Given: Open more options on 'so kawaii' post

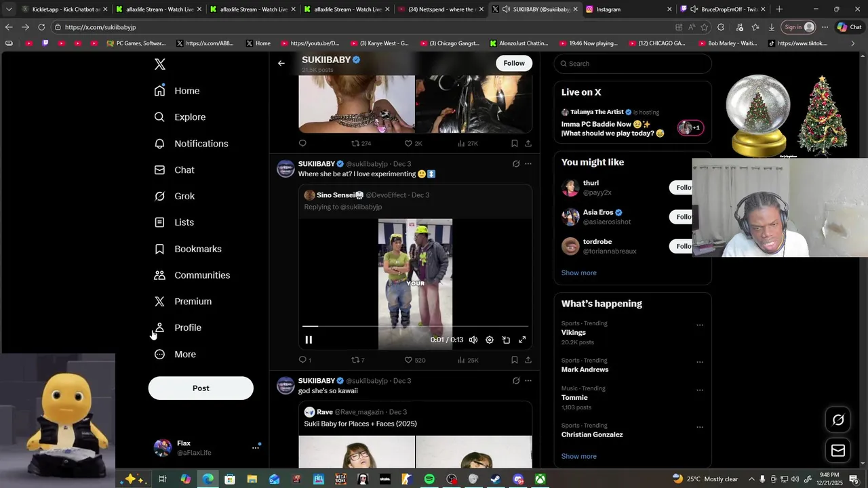Looking at the screenshot, I should (528, 381).
